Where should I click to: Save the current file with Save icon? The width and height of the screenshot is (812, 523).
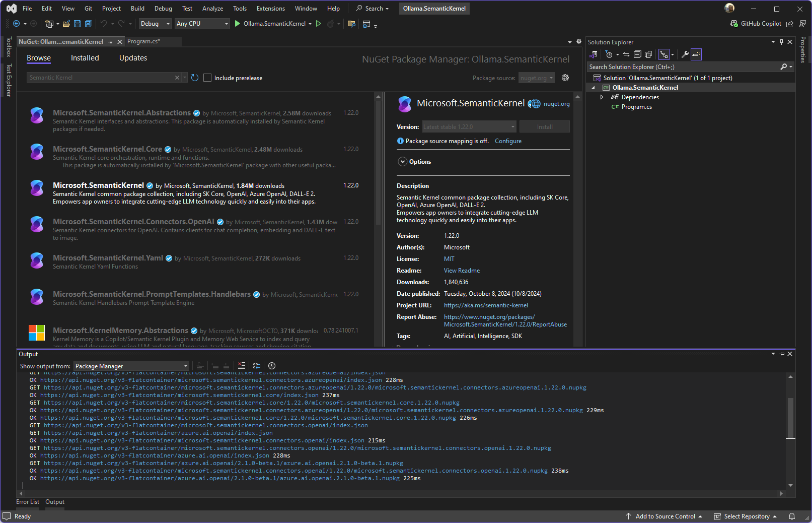point(78,24)
